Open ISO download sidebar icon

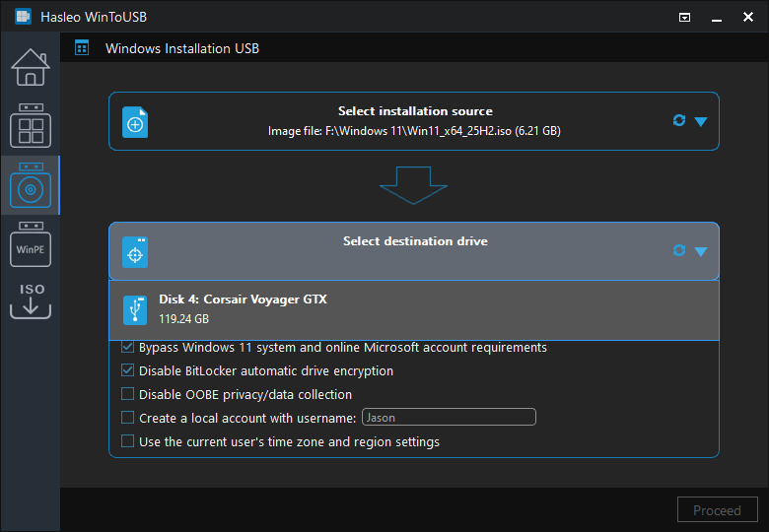point(31,300)
